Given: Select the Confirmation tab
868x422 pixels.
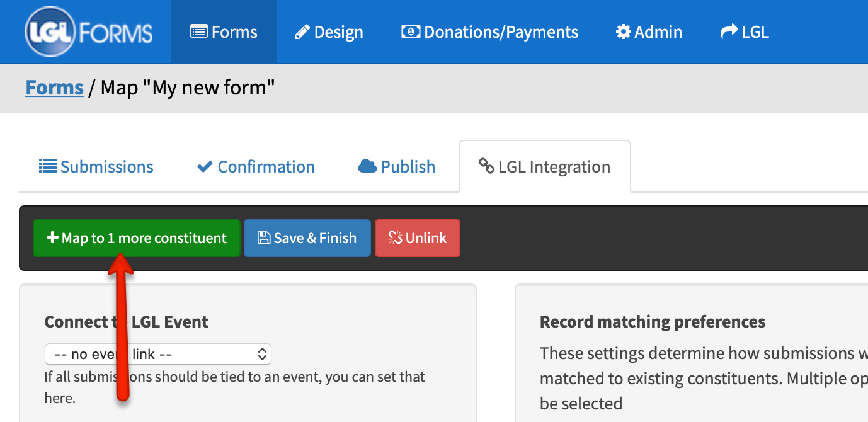Looking at the screenshot, I should (256, 166).
